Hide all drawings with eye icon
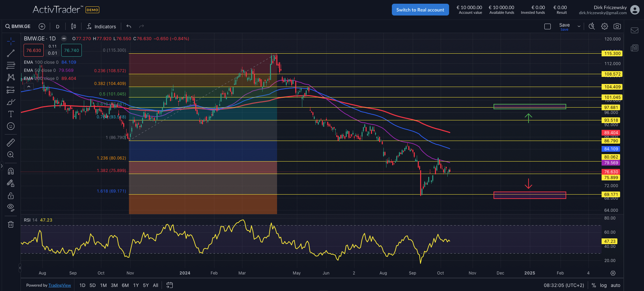 point(11,207)
